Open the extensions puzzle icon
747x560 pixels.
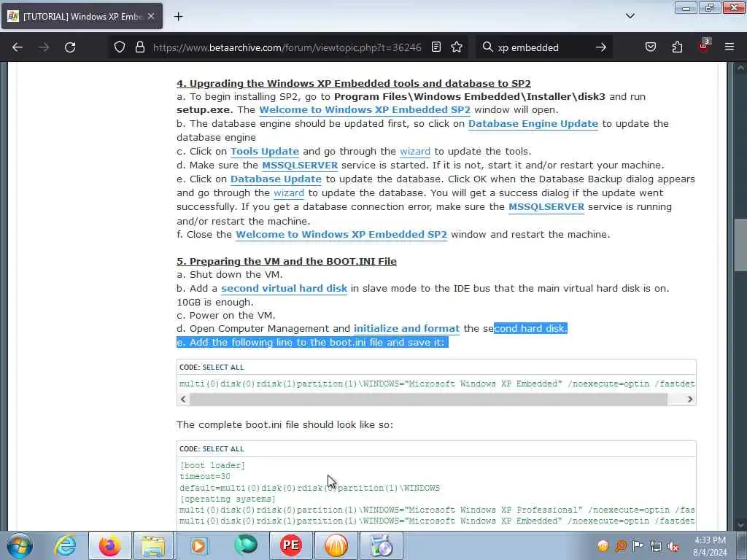click(677, 47)
